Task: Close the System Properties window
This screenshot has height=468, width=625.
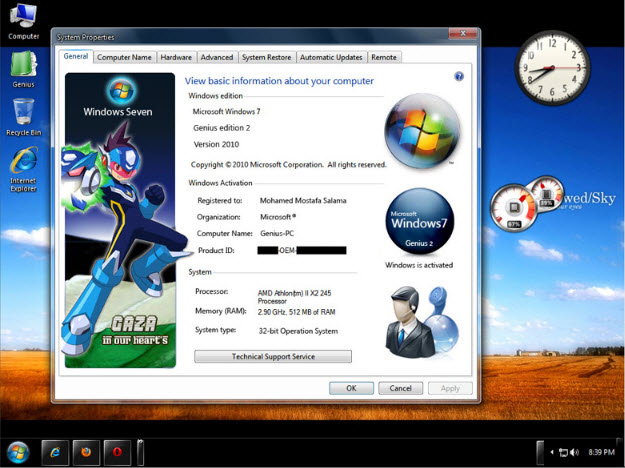Action: [463, 33]
